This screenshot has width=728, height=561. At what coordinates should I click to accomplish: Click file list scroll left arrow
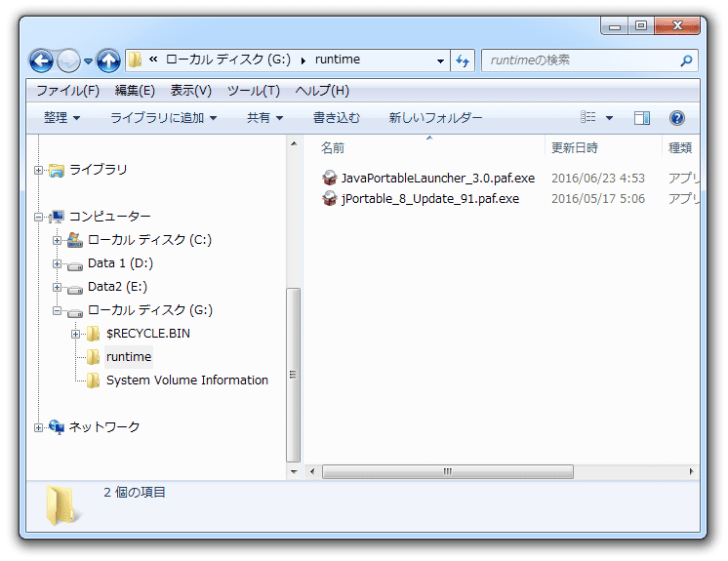point(312,471)
